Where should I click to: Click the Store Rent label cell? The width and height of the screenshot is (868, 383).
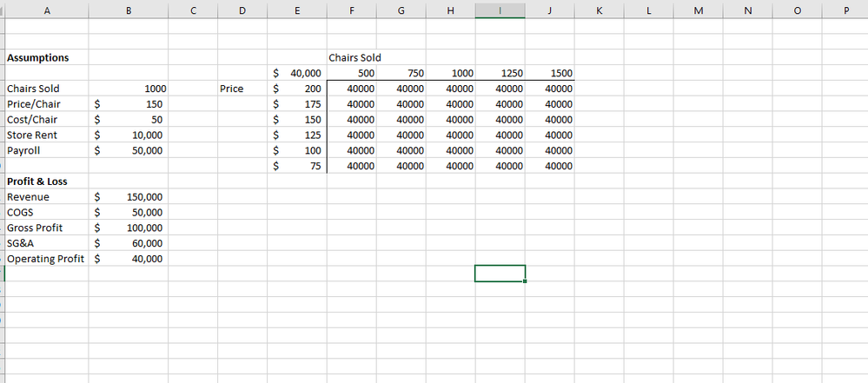pyautogui.click(x=47, y=135)
